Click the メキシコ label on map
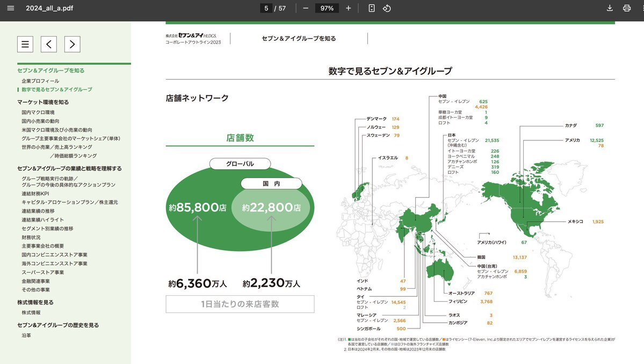 (575, 222)
